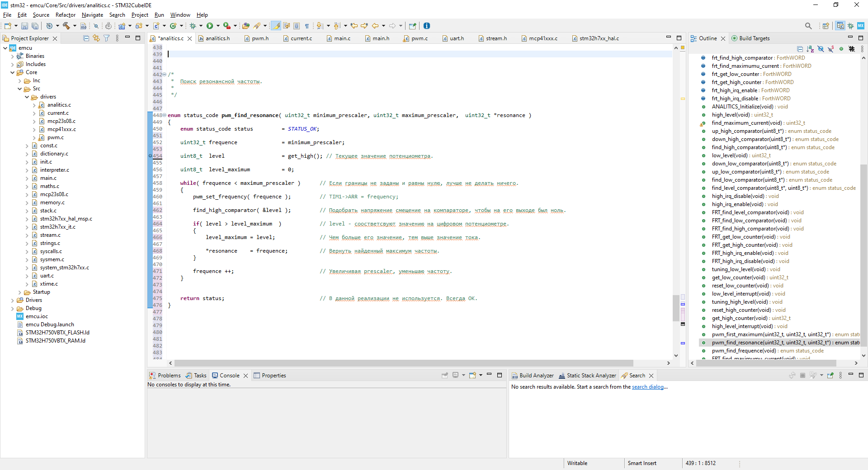The height and width of the screenshot is (470, 868).
Task: Select emcu.ioc file in project tree
Action: point(37,316)
